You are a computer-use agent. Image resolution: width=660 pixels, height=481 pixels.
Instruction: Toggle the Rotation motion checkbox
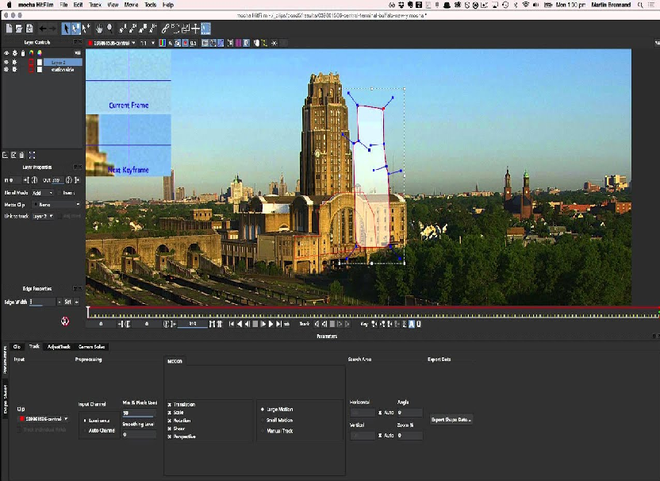click(170, 420)
